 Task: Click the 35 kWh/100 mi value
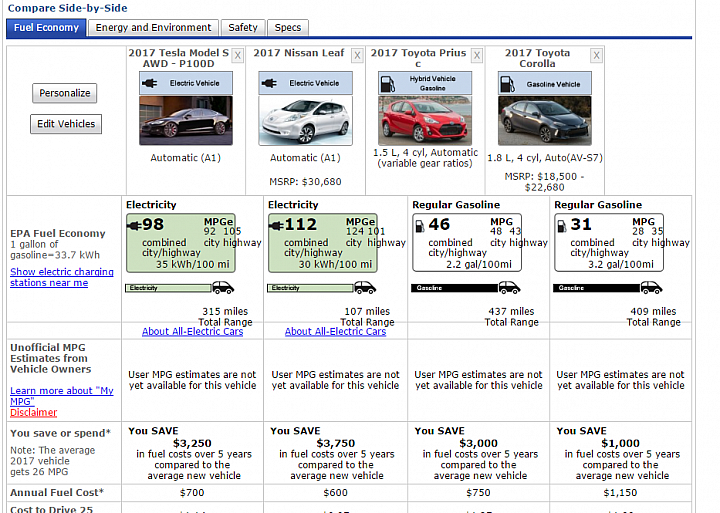click(193, 265)
